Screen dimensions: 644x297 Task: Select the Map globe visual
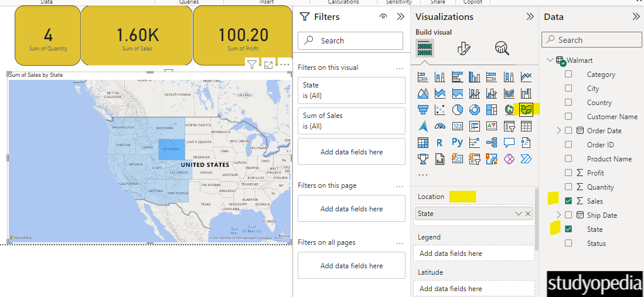tap(509, 109)
